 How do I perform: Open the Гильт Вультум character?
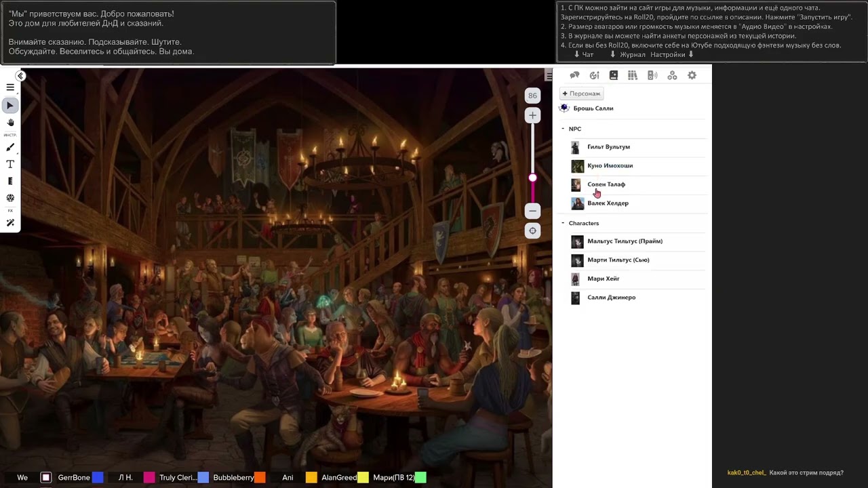(x=608, y=147)
